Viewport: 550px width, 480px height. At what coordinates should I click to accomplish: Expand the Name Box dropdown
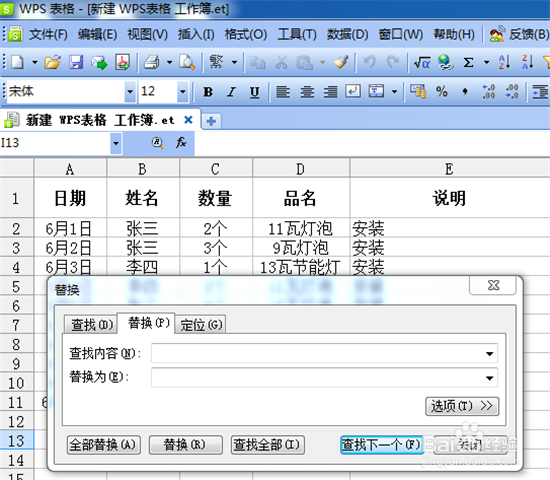[116, 143]
